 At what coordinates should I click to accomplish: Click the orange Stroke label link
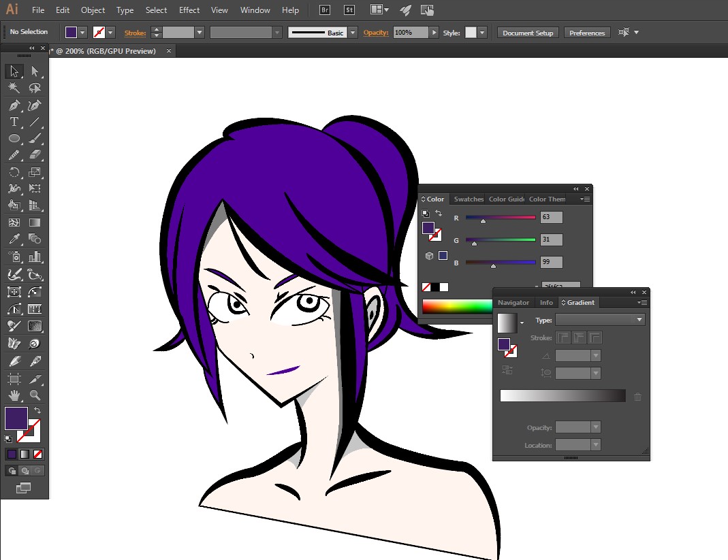pyautogui.click(x=135, y=33)
